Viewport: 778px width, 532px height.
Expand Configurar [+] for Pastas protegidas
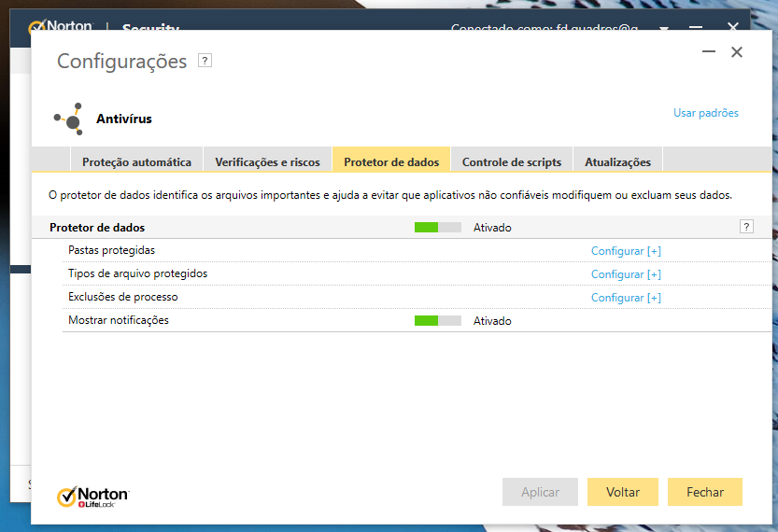(626, 251)
